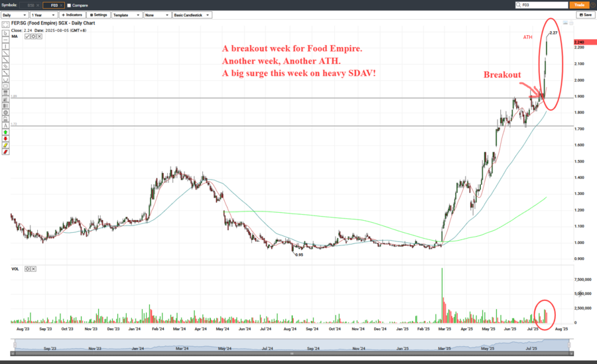Select the concentric circles tool

[x=5, y=112]
